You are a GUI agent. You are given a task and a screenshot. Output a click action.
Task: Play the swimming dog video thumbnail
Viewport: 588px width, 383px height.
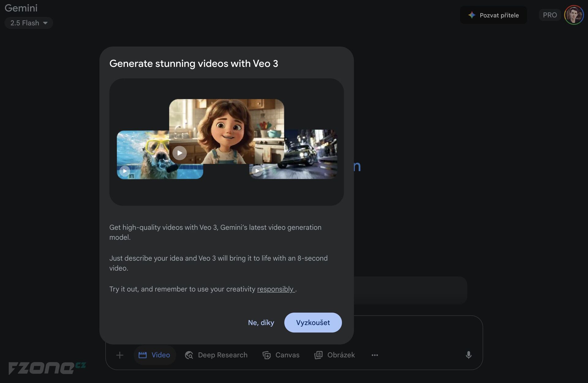125,171
